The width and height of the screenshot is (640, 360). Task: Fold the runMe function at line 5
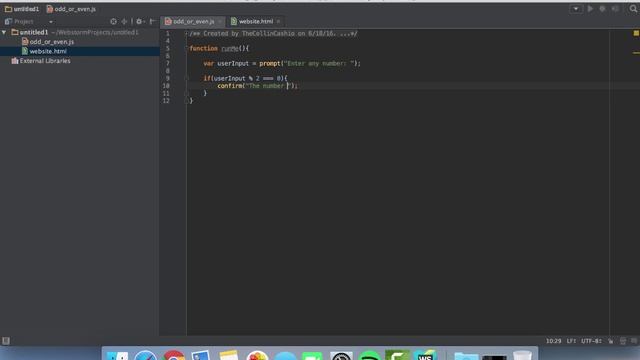(x=187, y=48)
